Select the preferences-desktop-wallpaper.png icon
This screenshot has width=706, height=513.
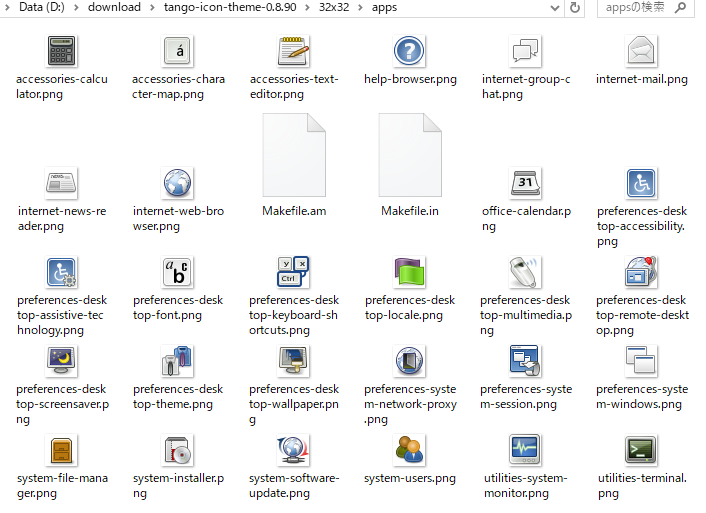(294, 361)
